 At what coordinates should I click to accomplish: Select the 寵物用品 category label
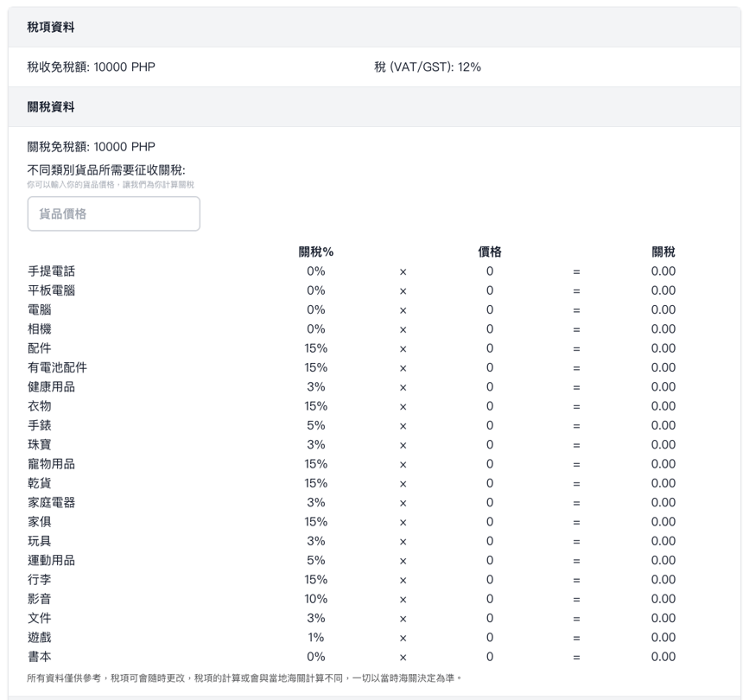(x=51, y=464)
